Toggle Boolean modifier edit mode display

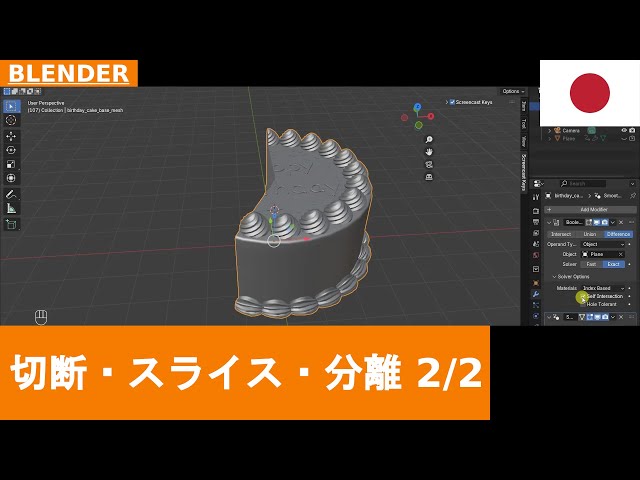click(x=589, y=222)
